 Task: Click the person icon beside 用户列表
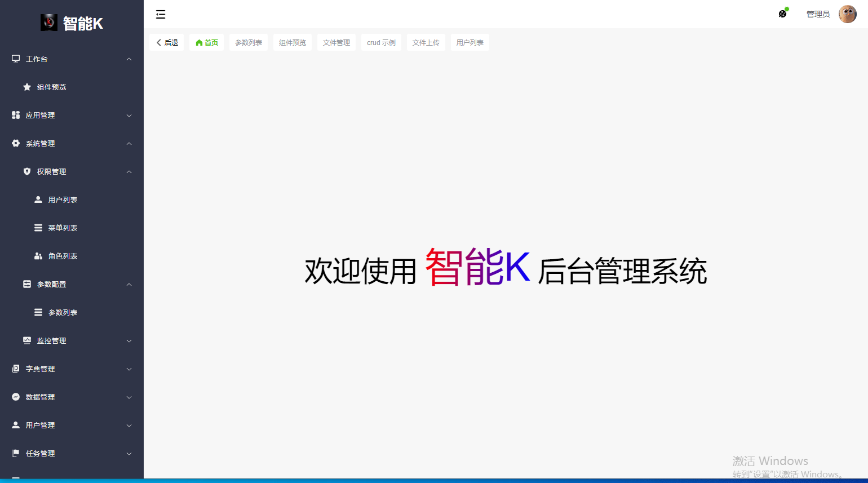tap(37, 199)
